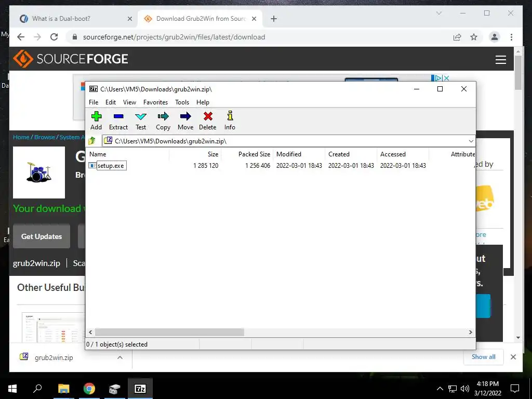Open the volume control in system tray
The height and width of the screenshot is (399, 532).
[465, 389]
